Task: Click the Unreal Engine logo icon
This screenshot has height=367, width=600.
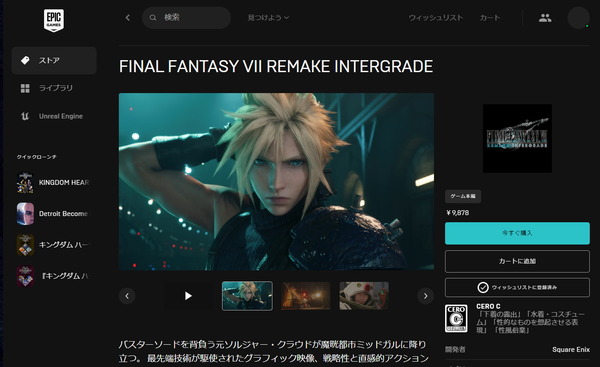Action: click(x=25, y=116)
